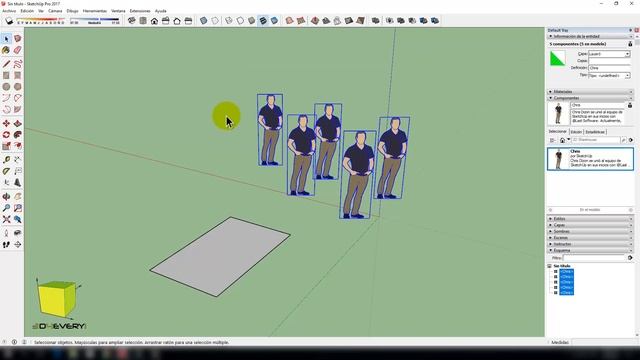Adjust the shadow time slider
The height and width of the screenshot is (360, 640).
coord(94,19)
